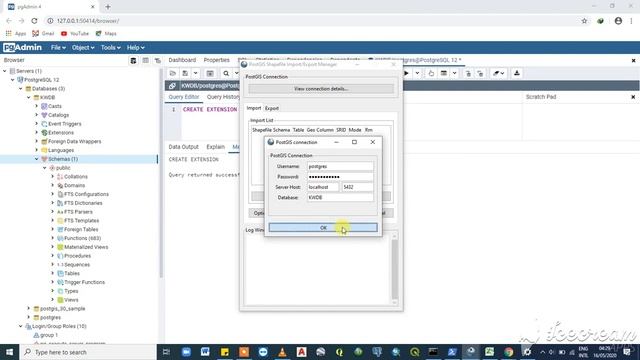Image resolution: width=640 pixels, height=360 pixels.
Task: Open the Maps bookmark
Action: [x=106, y=33]
